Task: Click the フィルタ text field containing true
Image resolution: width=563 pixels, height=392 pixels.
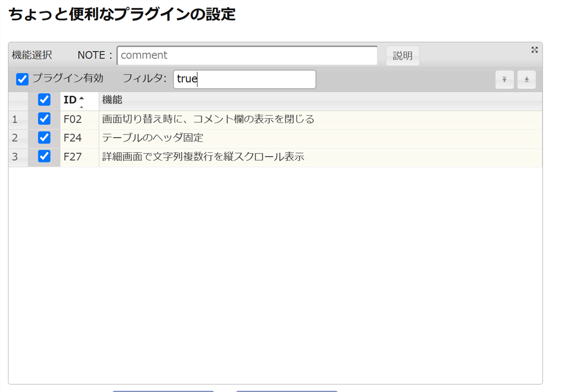Action: (245, 79)
